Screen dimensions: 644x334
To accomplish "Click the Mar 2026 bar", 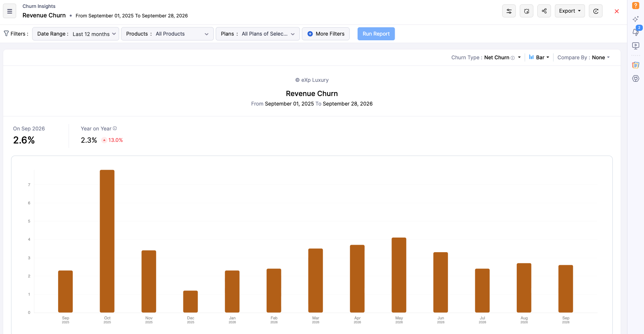I will click(x=316, y=281).
